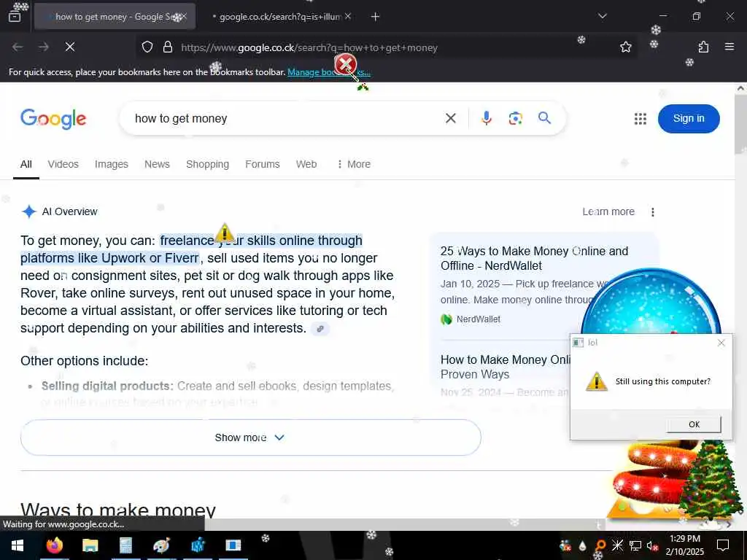This screenshot has width=747, height=560.
Task: Click the 'Ways to make money' heading
Action: 118,510
